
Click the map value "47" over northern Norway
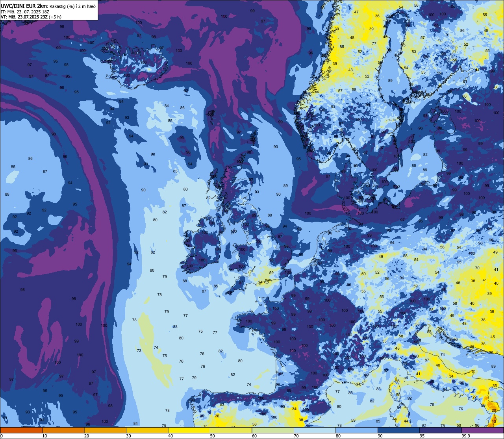coord(356,12)
